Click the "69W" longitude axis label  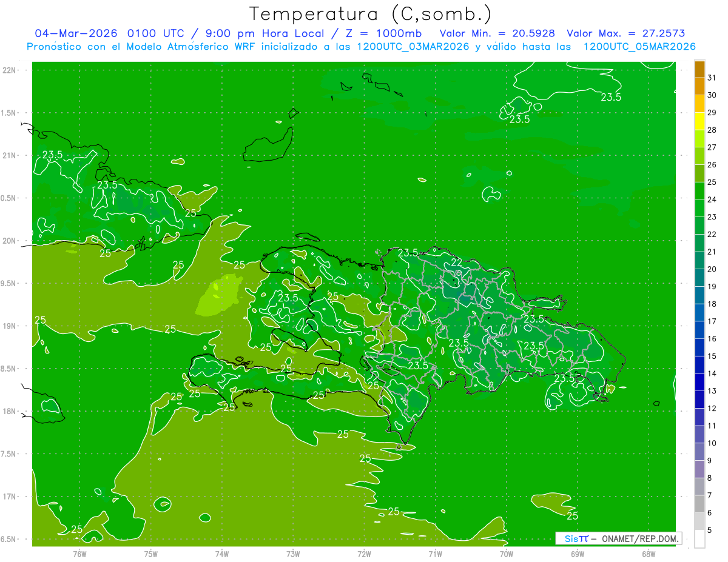point(578,554)
